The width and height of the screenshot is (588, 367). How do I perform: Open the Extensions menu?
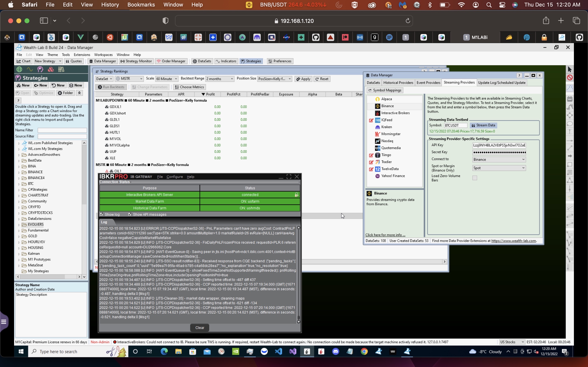point(82,55)
